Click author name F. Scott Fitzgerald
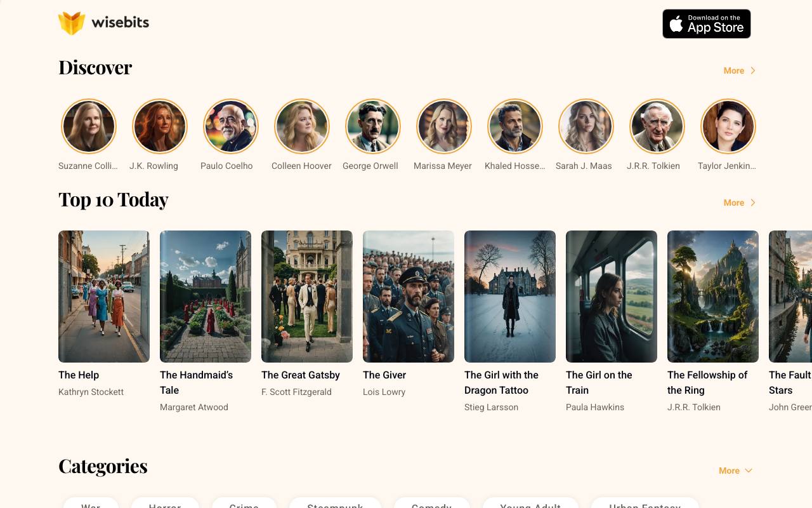The width and height of the screenshot is (812, 508). coord(296,392)
